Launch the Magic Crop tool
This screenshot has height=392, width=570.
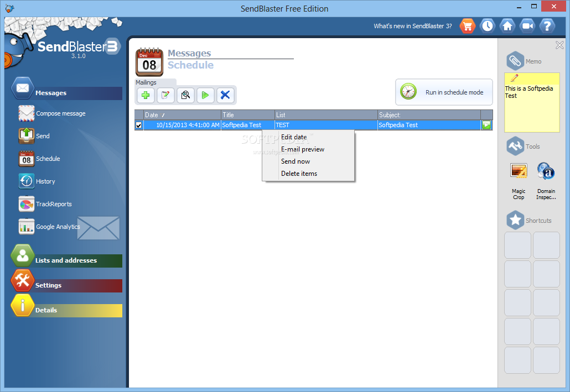(x=519, y=181)
